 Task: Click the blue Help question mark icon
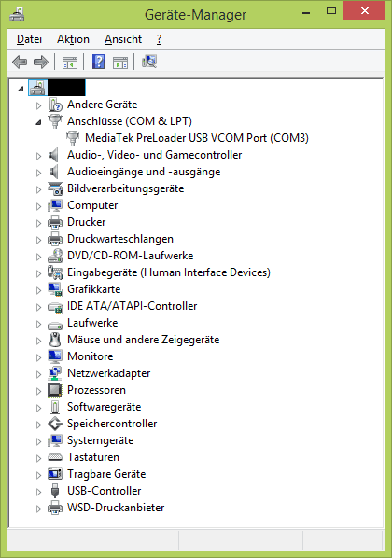coord(99,62)
